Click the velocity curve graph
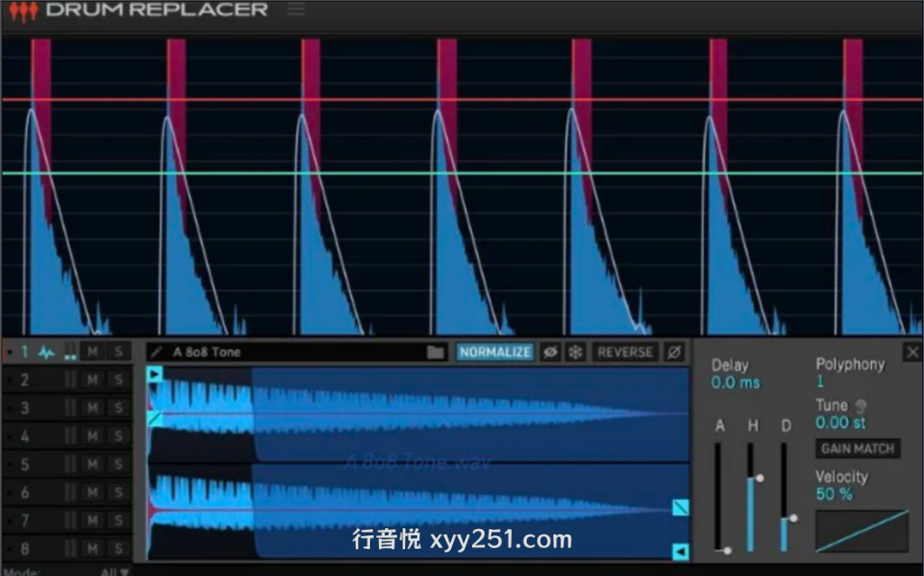Image resolution: width=924 pixels, height=576 pixels. 862,531
